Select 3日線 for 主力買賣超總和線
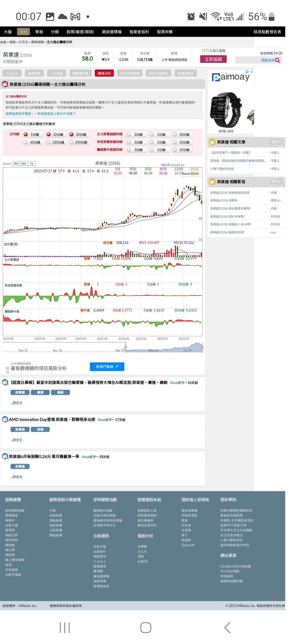Viewport: 290px width, 644px height. 129,134
